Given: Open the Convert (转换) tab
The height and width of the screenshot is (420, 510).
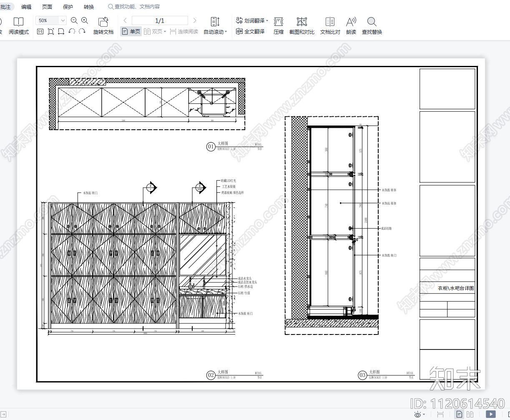Looking at the screenshot, I should (x=89, y=7).
